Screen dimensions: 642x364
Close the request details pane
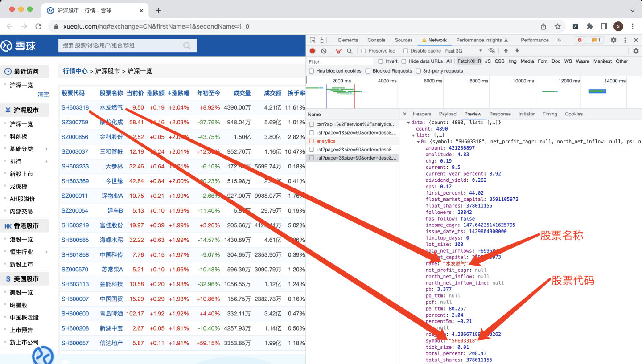[404, 114]
